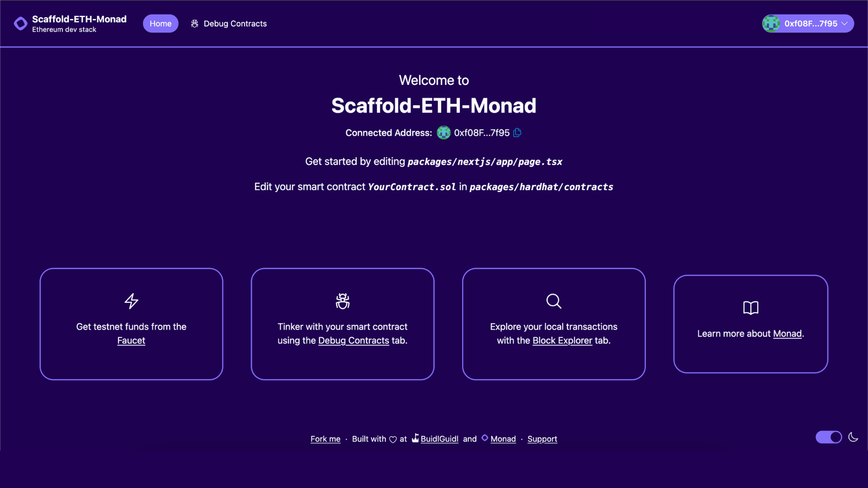Click the lightning bolt Faucet icon

pos(131,301)
